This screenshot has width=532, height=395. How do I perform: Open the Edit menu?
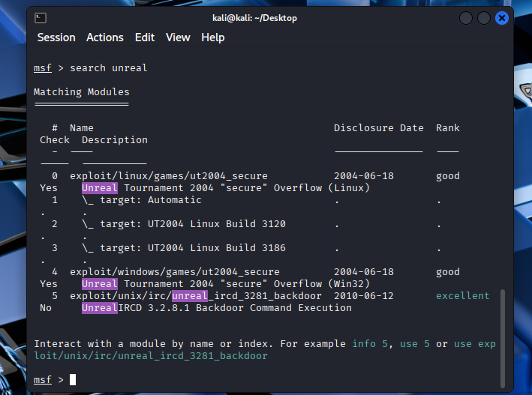click(145, 37)
